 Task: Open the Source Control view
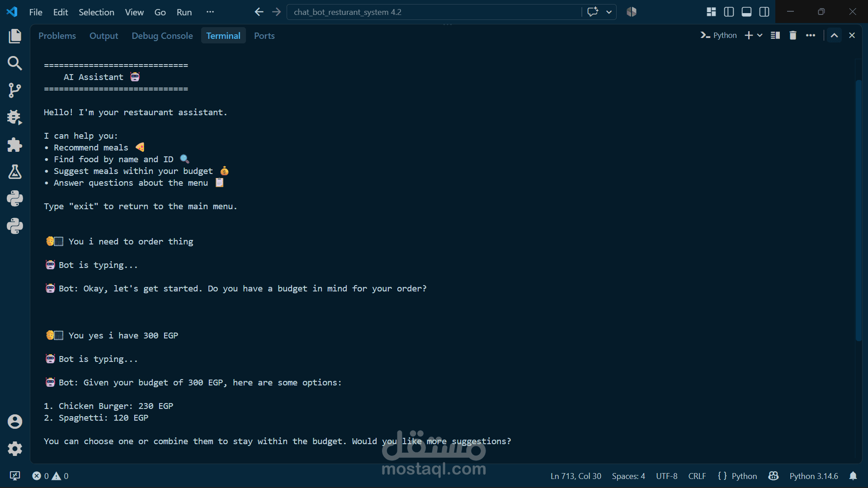pyautogui.click(x=15, y=90)
